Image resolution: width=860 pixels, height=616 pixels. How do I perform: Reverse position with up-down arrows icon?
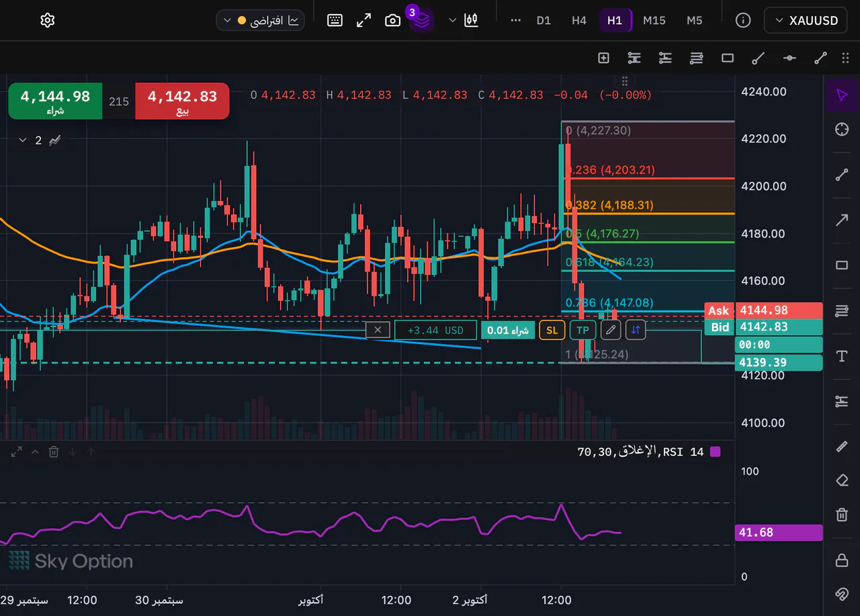tap(636, 330)
